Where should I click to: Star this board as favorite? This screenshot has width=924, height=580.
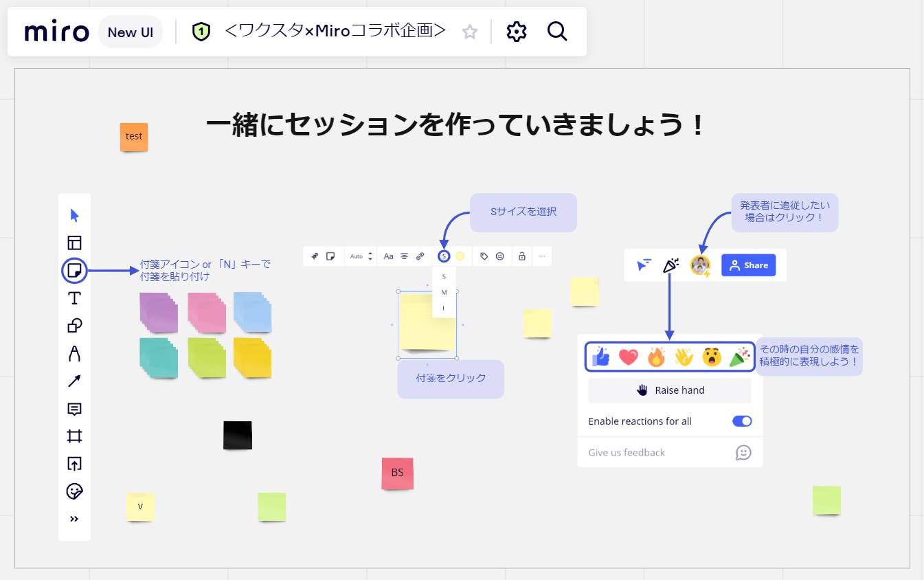point(470,32)
